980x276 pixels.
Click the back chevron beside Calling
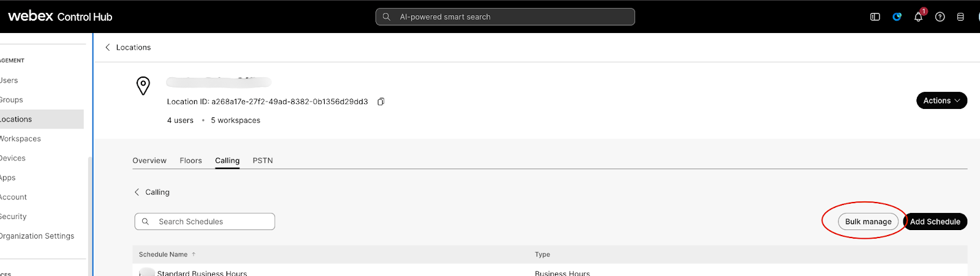[137, 192]
